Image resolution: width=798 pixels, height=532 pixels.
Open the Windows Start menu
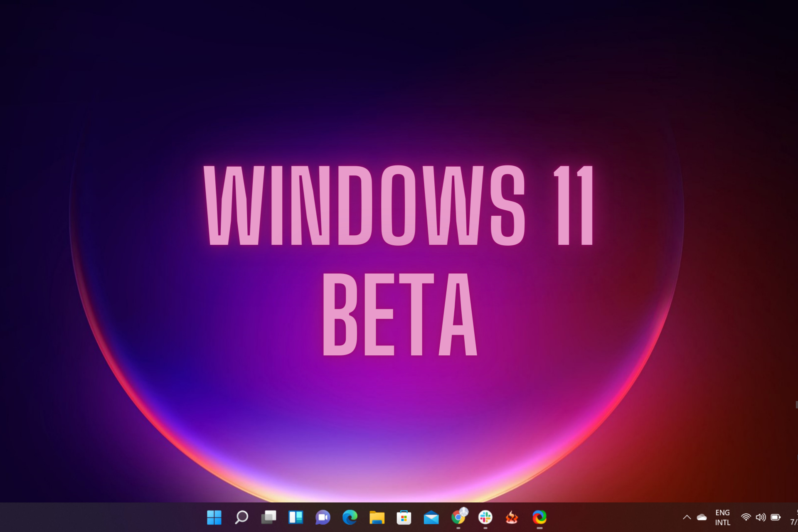pos(214,517)
